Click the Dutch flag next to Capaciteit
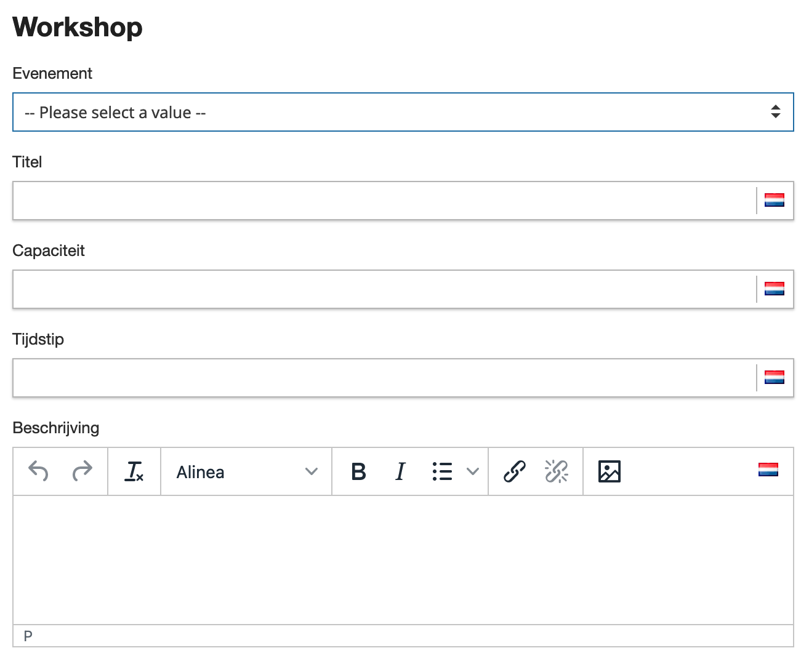809x672 pixels. pyautogui.click(x=774, y=287)
